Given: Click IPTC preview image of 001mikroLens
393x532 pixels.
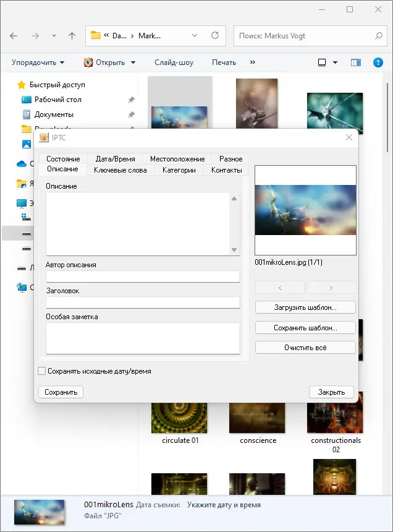Looking at the screenshot, I should point(305,210).
